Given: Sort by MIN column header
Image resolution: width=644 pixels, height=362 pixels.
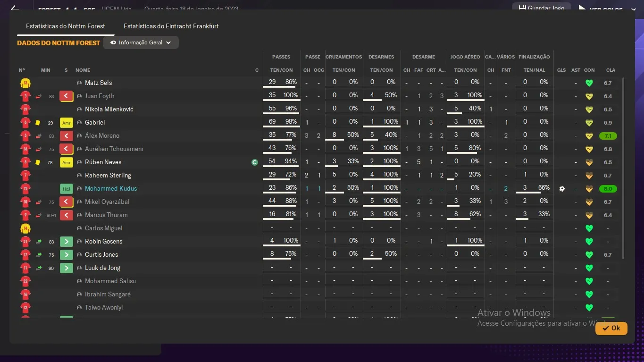Looking at the screenshot, I should [45, 70].
